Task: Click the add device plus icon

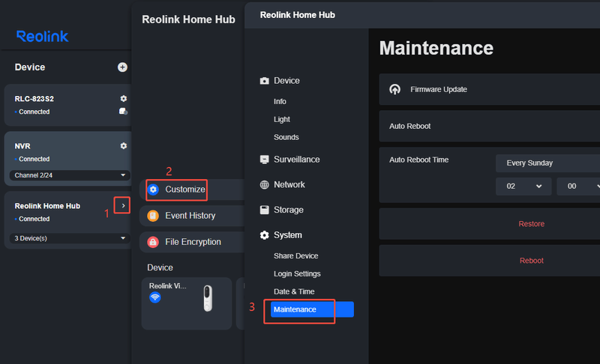Action: [122, 67]
